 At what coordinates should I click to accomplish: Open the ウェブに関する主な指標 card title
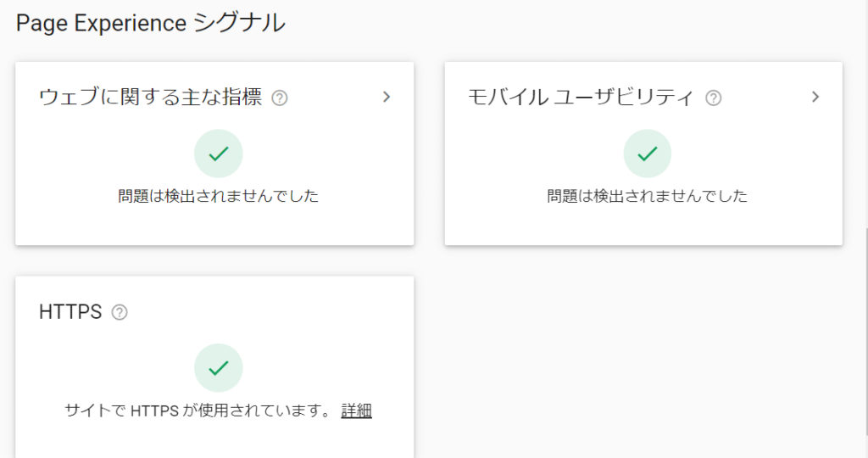point(151,97)
